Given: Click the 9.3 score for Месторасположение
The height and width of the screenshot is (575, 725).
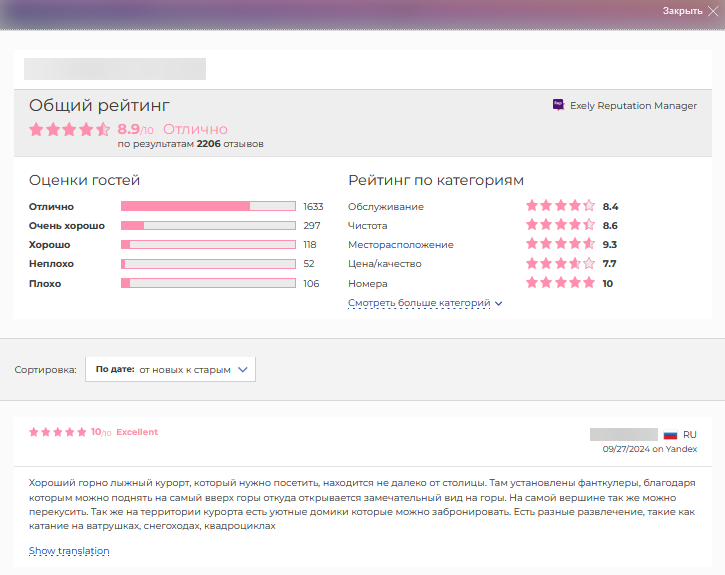Looking at the screenshot, I should pyautogui.click(x=610, y=245).
